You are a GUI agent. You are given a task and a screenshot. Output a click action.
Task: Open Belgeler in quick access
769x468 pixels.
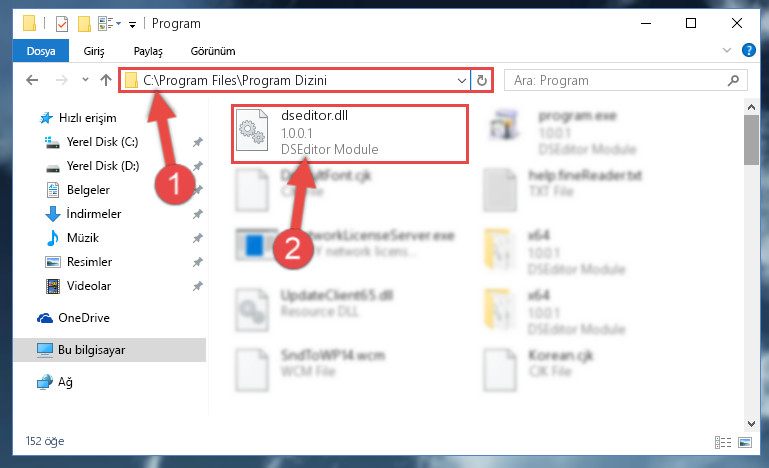click(88, 190)
